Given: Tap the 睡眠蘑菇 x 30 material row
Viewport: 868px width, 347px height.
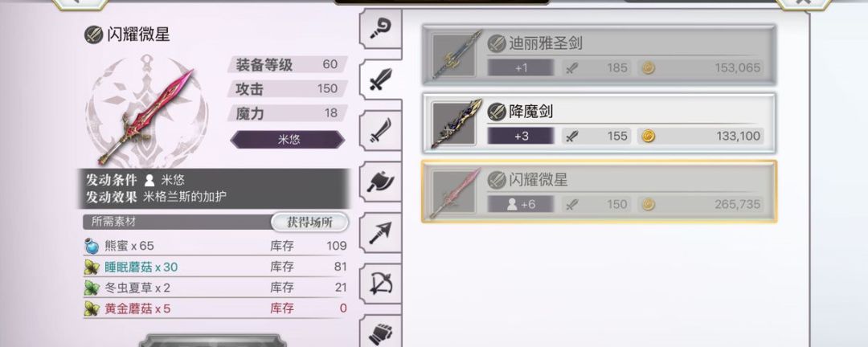Looking at the screenshot, I should (215, 267).
